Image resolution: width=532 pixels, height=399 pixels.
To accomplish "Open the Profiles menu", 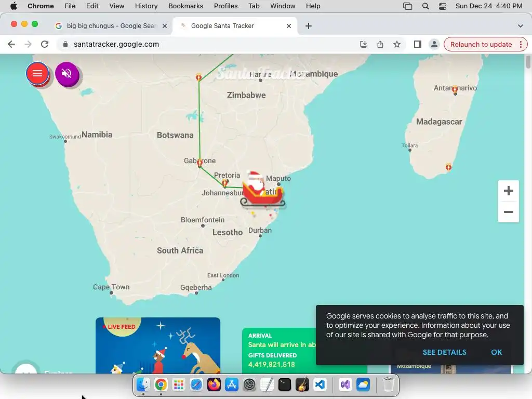I will pos(225,6).
